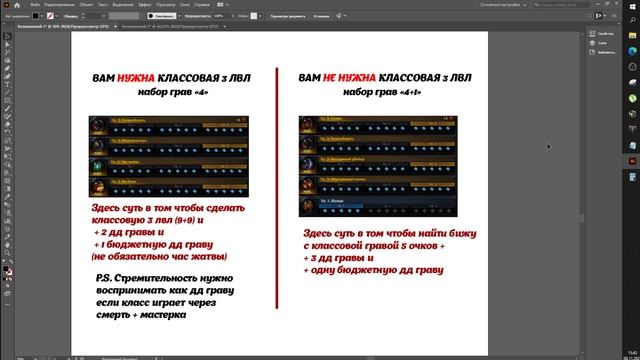
Task: Open Microsoft Edge from the taskbar
Action: pyautogui.click(x=632, y=51)
